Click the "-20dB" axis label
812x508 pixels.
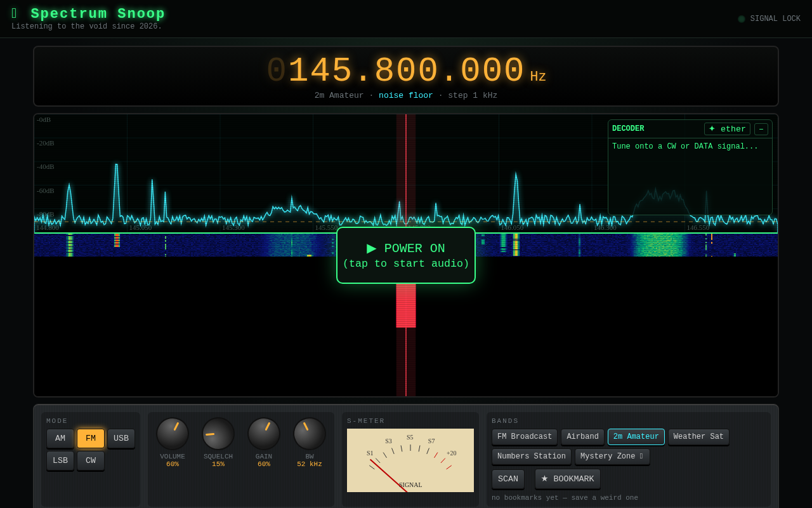pyautogui.click(x=46, y=144)
